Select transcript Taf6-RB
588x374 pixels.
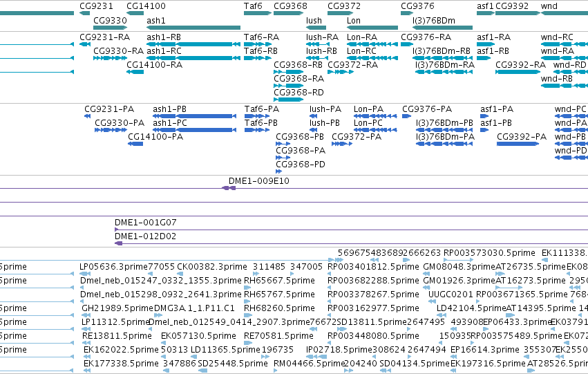tap(260, 51)
